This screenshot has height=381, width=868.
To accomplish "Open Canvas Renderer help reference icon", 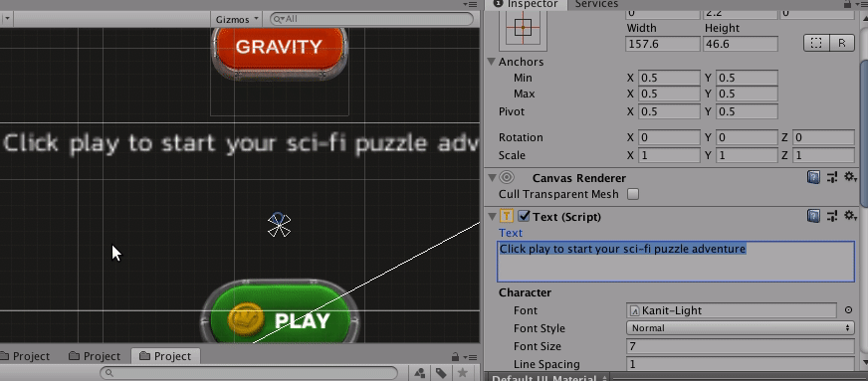I will point(813,177).
